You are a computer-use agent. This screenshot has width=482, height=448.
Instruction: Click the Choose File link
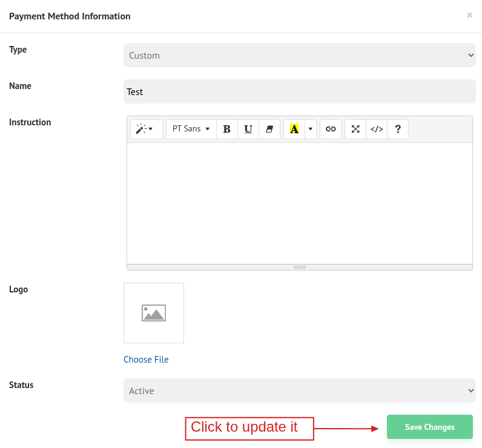tap(146, 360)
